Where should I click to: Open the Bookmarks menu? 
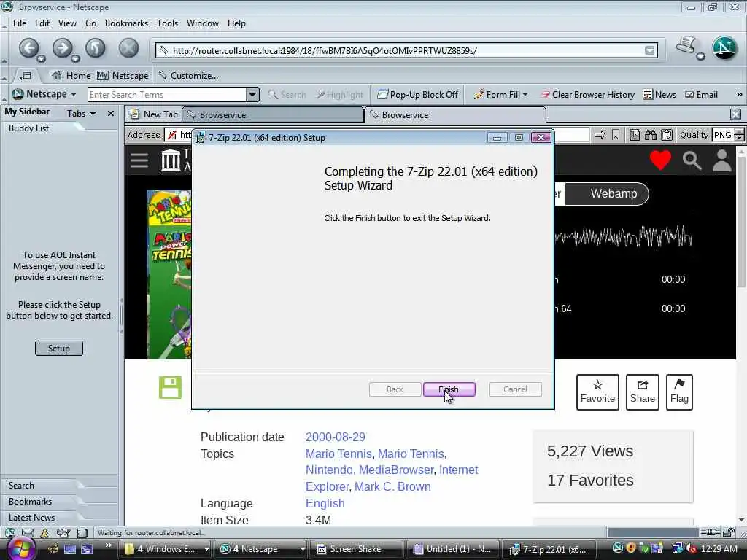pos(126,23)
